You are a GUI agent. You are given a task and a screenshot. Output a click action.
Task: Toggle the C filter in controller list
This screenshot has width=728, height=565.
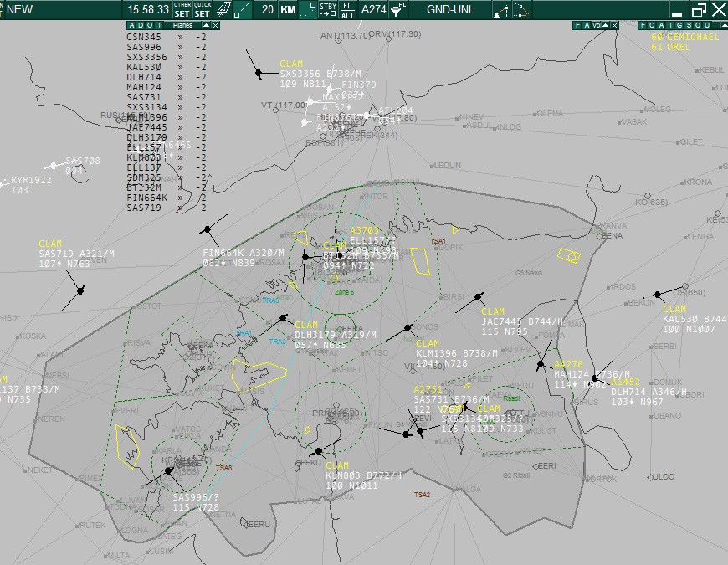coord(652,26)
